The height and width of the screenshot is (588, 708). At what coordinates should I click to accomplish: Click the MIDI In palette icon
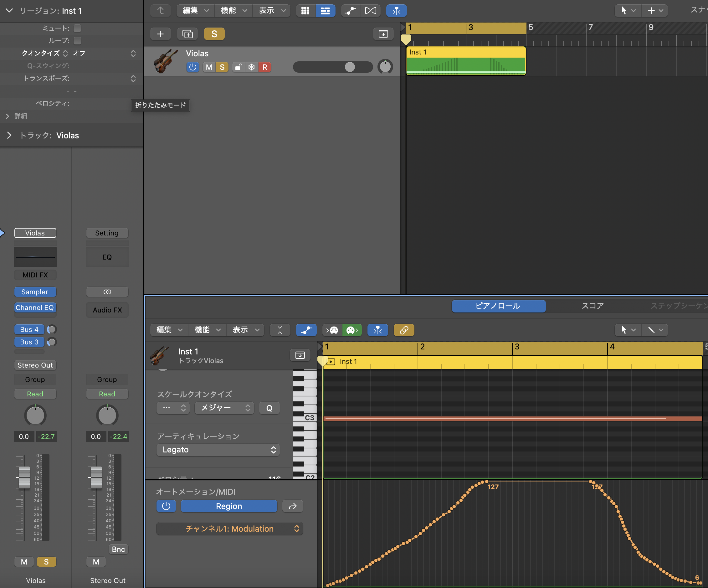click(x=332, y=330)
